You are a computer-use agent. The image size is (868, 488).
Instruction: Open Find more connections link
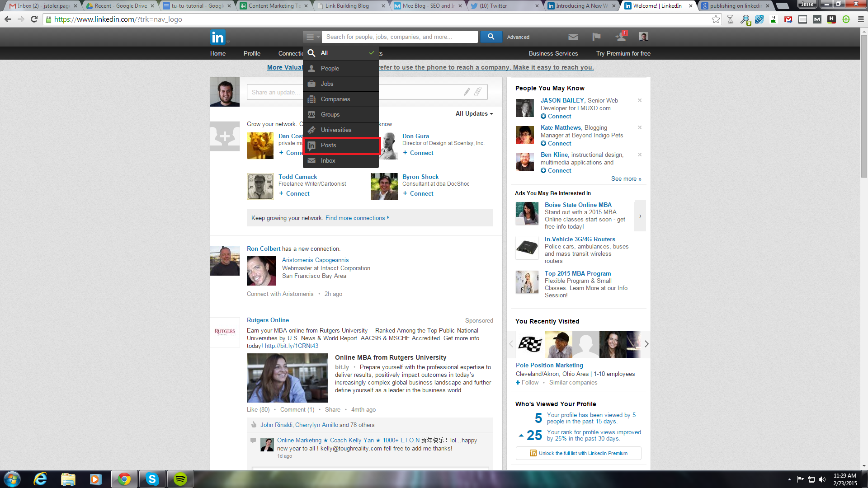[357, 218]
